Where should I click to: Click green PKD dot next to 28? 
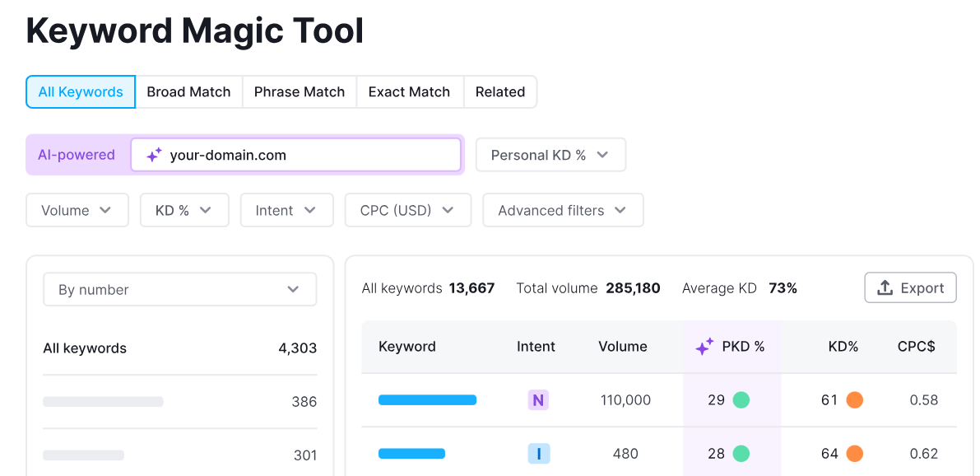click(741, 454)
